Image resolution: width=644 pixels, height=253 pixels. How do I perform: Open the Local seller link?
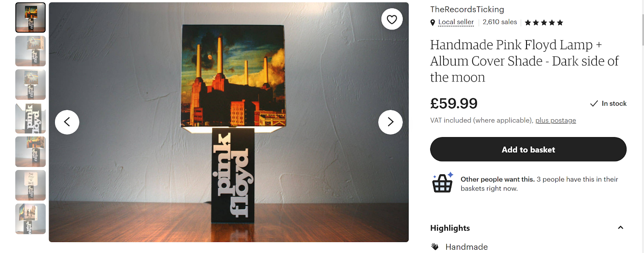tap(456, 22)
